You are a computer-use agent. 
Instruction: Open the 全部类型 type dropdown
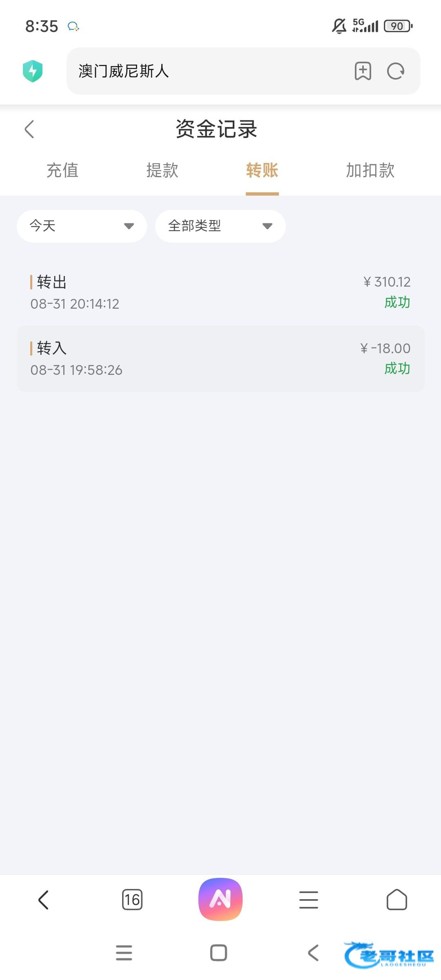tap(220, 226)
